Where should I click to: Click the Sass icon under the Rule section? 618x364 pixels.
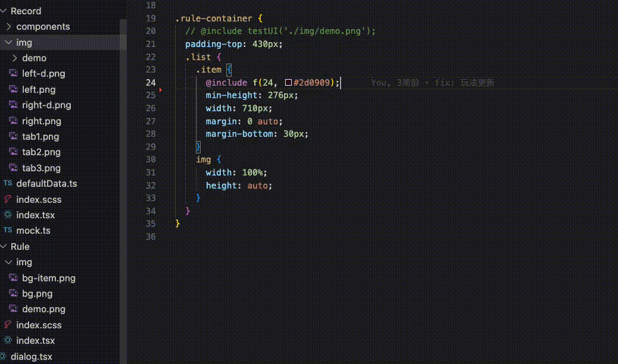click(8, 325)
